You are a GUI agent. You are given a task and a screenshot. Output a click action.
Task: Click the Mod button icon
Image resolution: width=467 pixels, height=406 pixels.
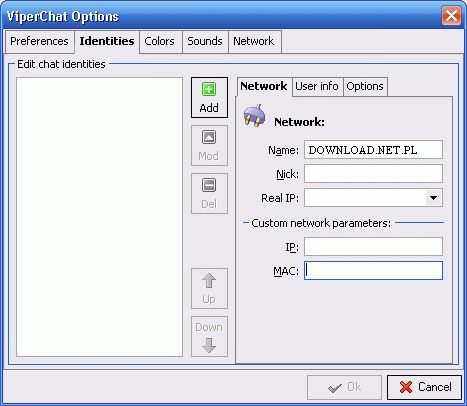(209, 137)
